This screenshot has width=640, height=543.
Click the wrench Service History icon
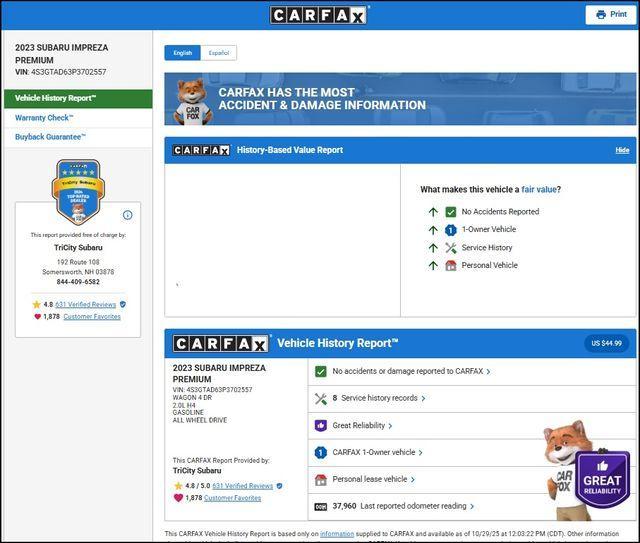coord(451,248)
